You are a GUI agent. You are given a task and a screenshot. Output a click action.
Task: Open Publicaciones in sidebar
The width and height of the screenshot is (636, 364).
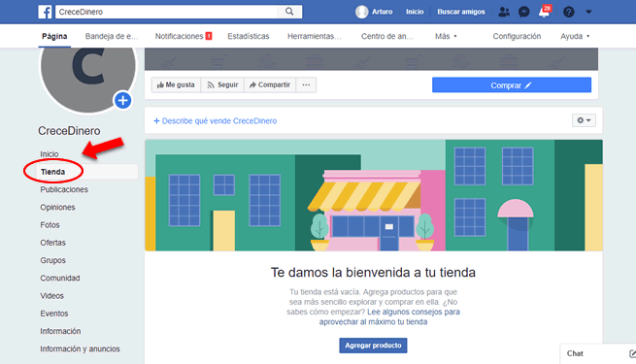(x=64, y=189)
